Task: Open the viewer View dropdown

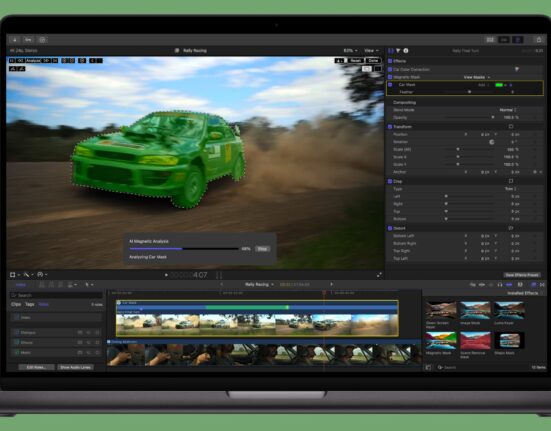Action: (x=371, y=51)
